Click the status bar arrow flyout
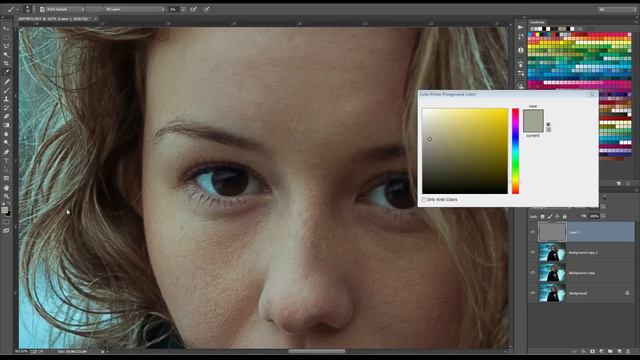The width and height of the screenshot is (640, 360). tap(103, 351)
